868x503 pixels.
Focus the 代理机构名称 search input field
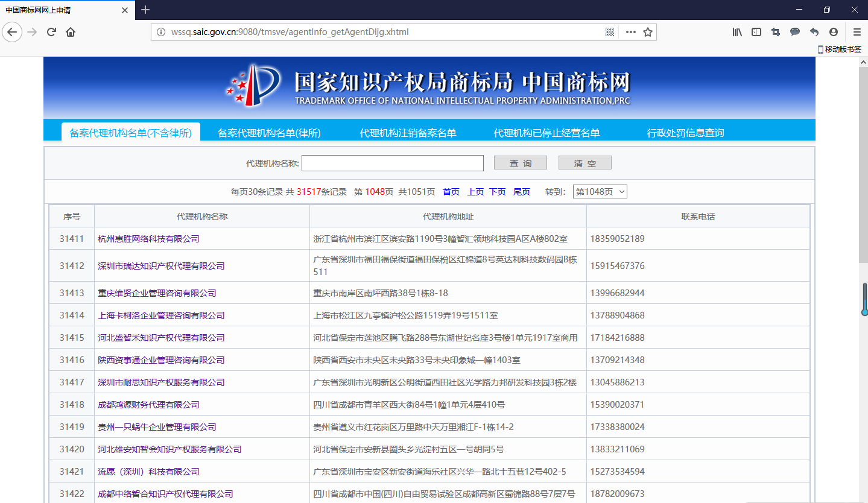[x=393, y=163]
